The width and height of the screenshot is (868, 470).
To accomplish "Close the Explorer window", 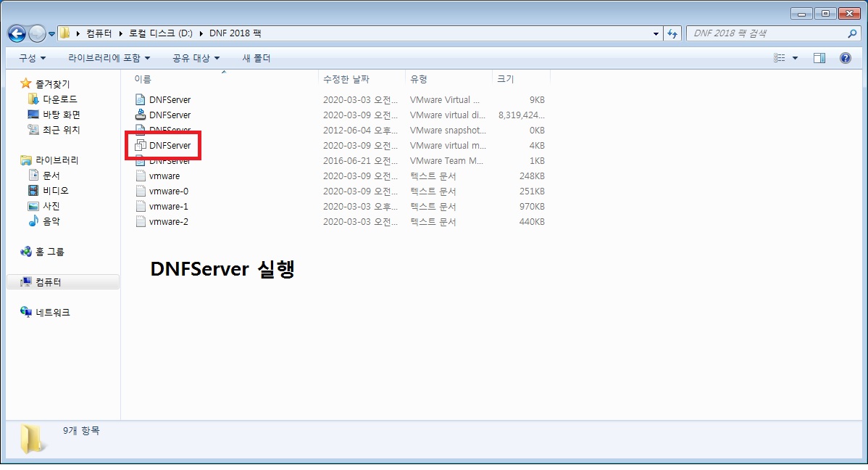I will [849, 13].
